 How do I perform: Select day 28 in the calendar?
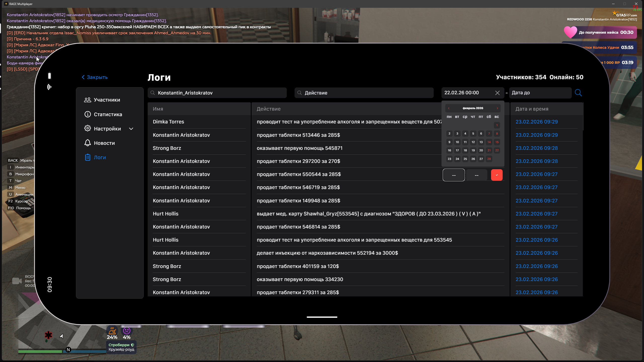pyautogui.click(x=489, y=159)
